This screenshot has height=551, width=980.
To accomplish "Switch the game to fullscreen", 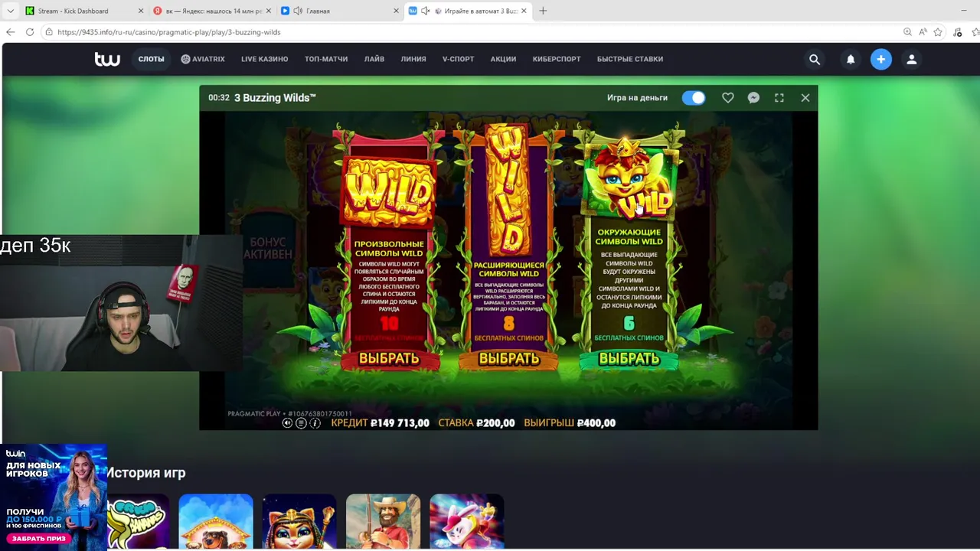I will [x=779, y=98].
